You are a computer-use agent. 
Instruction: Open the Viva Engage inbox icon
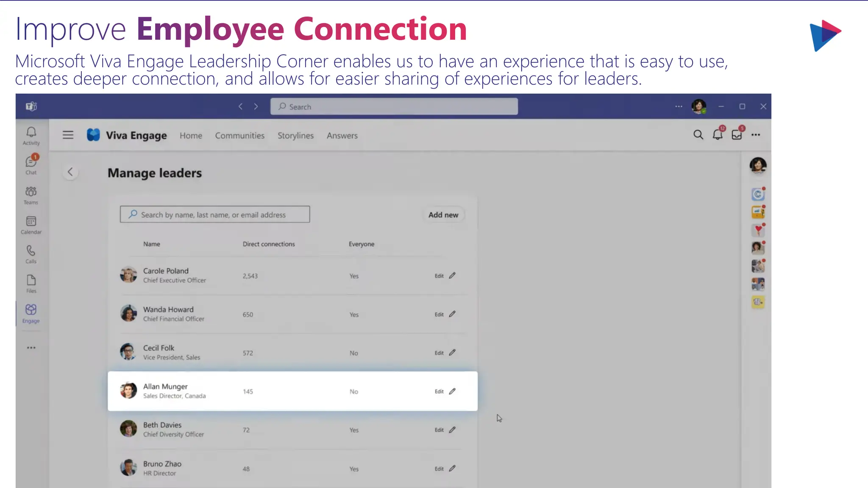737,134
